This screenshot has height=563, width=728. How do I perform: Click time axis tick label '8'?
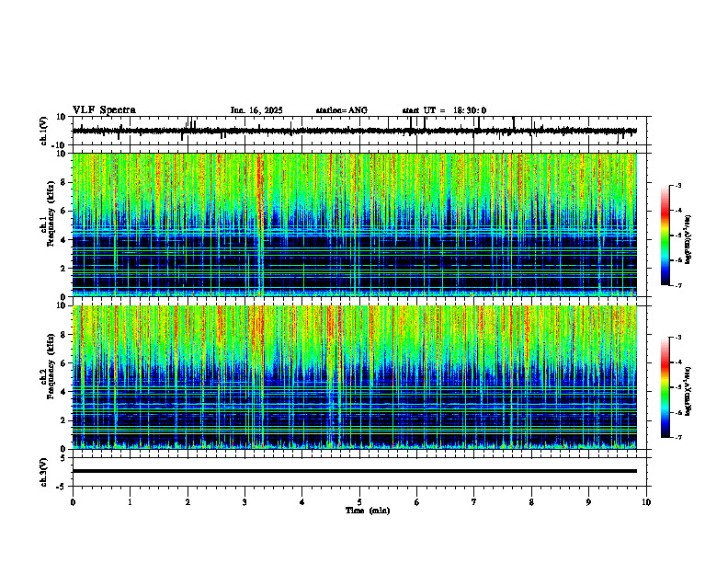(531, 502)
